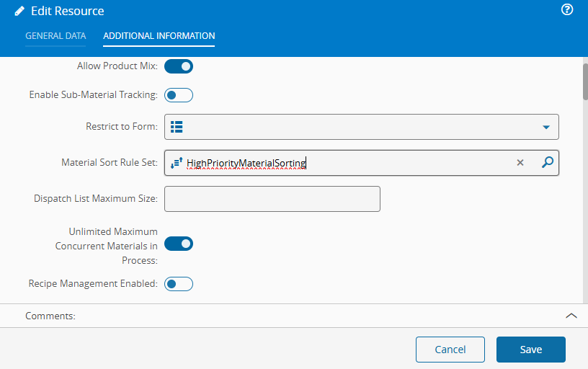Select the Additional Information tab
The height and width of the screenshot is (369, 588).
pos(159,36)
